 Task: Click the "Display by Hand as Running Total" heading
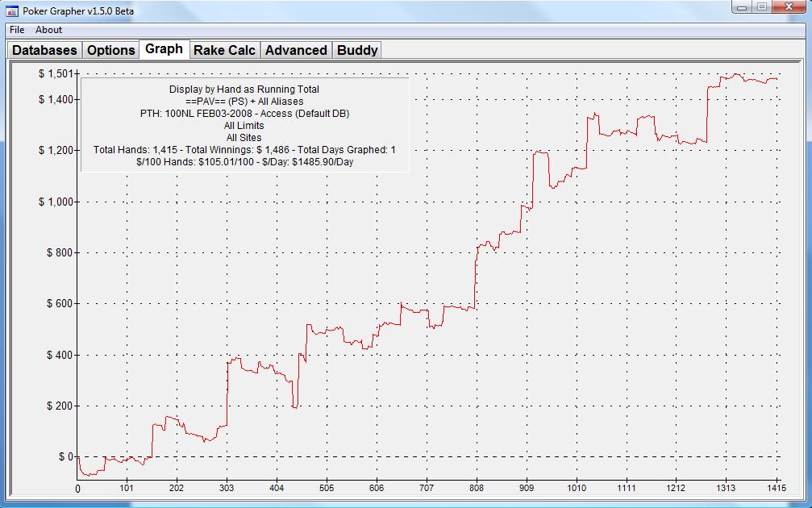tap(244, 90)
